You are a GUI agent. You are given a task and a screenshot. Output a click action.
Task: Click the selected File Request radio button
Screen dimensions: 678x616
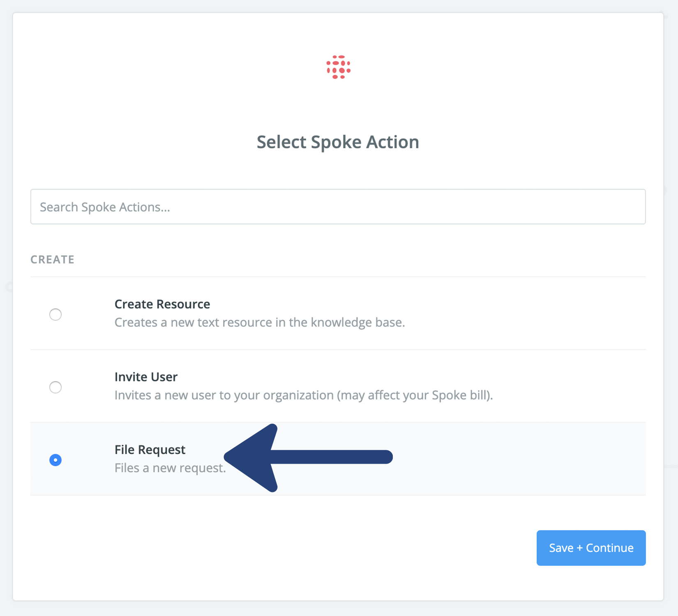tap(55, 460)
